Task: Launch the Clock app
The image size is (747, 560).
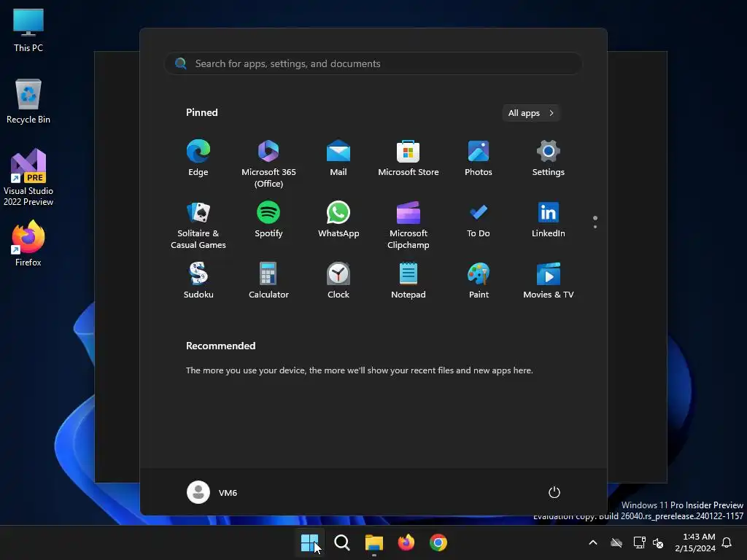Action: 338,281
